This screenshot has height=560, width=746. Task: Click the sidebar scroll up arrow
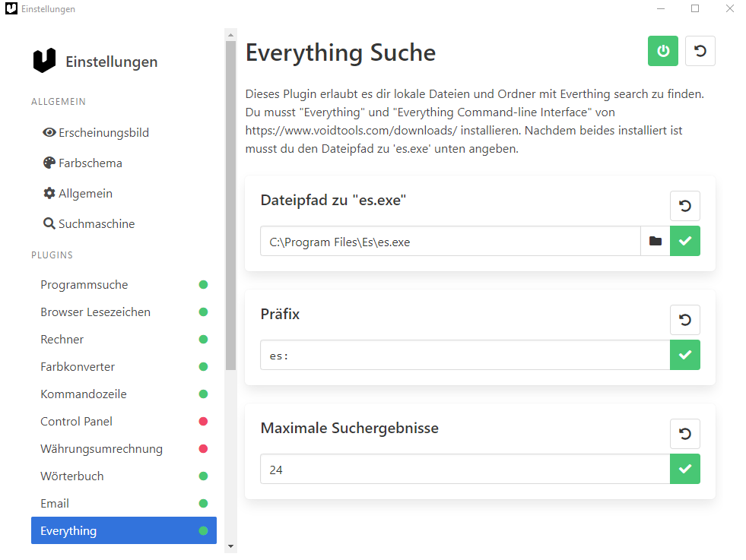(x=230, y=35)
